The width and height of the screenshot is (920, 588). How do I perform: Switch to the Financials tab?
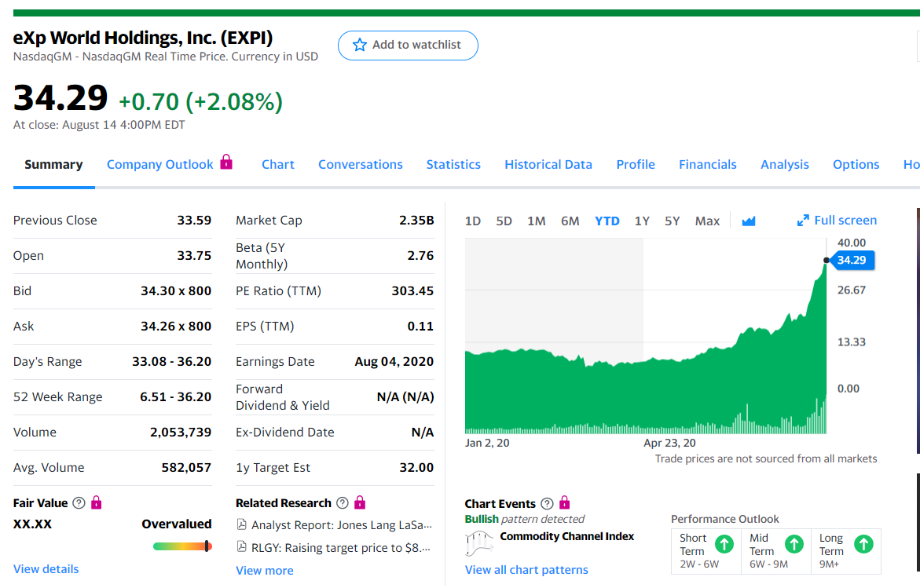(708, 165)
